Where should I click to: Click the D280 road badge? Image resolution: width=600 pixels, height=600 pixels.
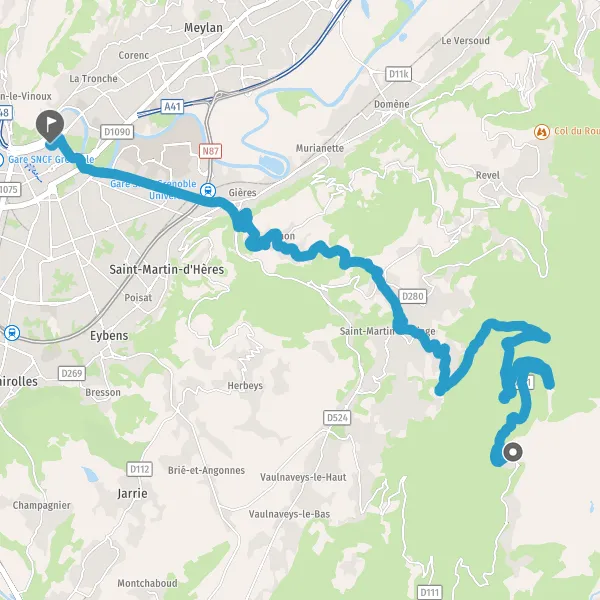(x=412, y=296)
